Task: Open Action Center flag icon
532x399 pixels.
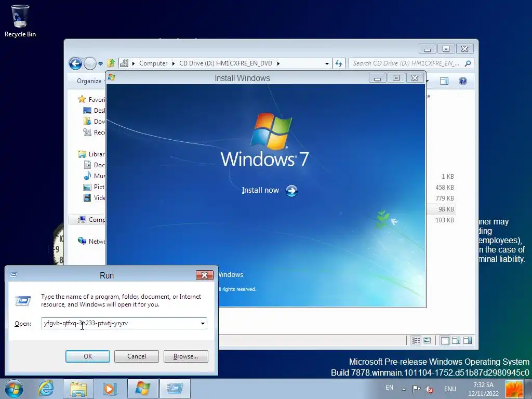Action: pyautogui.click(x=416, y=389)
